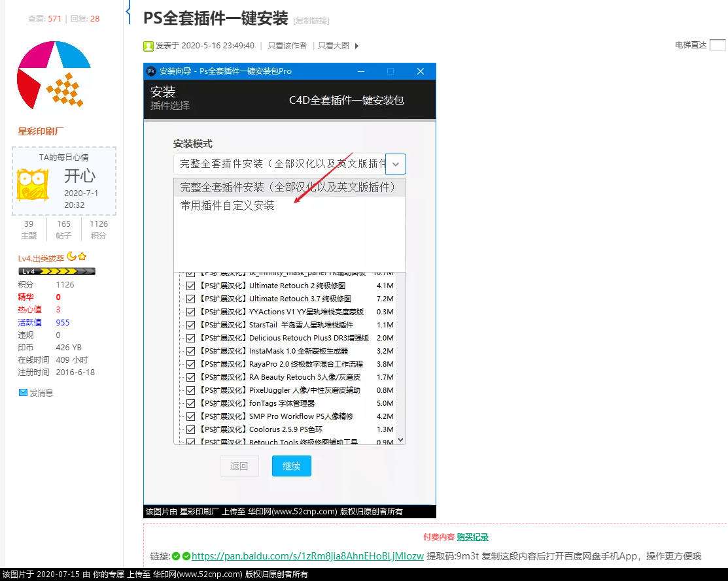Click the 提取码:9m3t text
The image size is (728, 581).
(x=453, y=556)
